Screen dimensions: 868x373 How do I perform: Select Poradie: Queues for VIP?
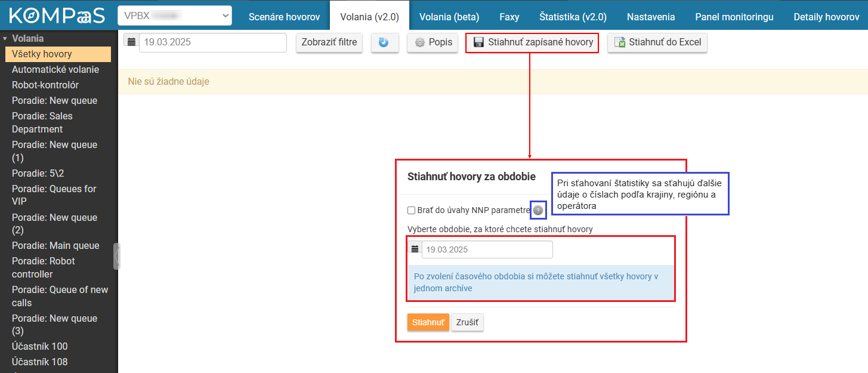click(54, 195)
